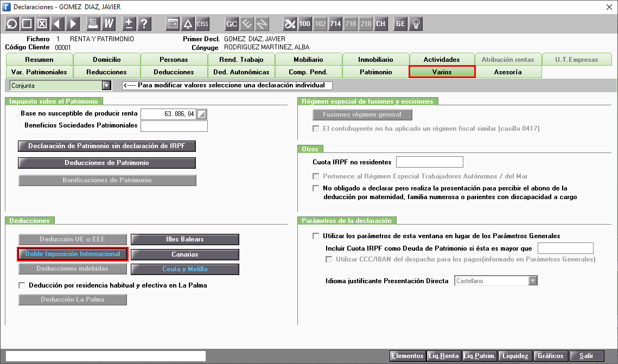Screen dimensions: 618x364
Task: Open Deducciones de Patrimonio
Action: [x=107, y=163]
